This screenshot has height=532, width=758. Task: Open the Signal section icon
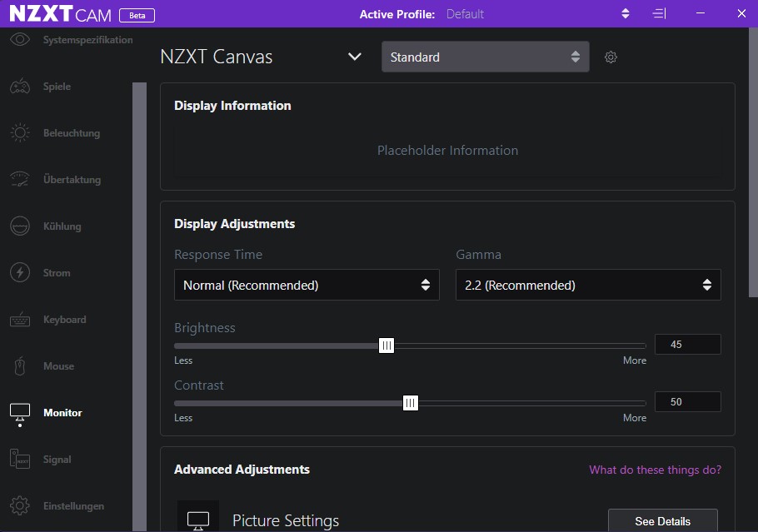tap(18, 459)
